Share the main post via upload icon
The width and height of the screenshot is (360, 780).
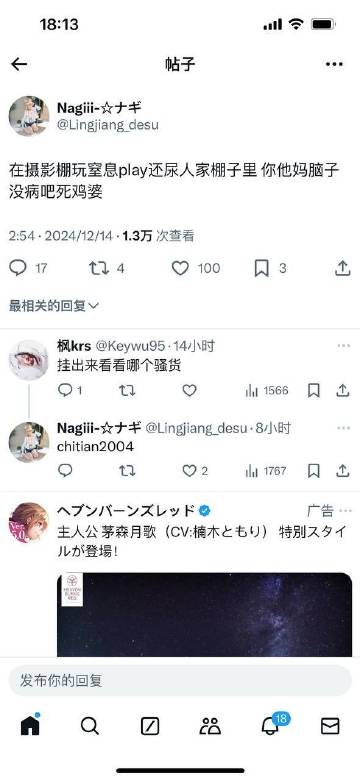[343, 268]
